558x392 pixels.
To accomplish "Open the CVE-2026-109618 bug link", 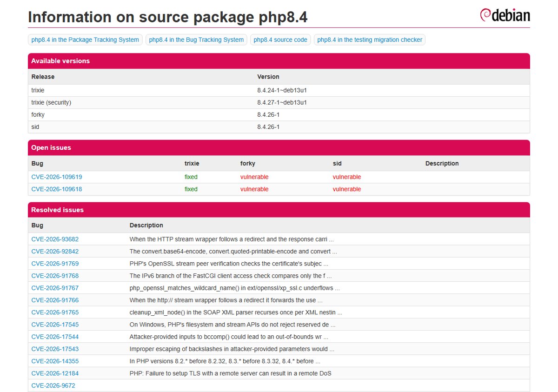I will (57, 189).
